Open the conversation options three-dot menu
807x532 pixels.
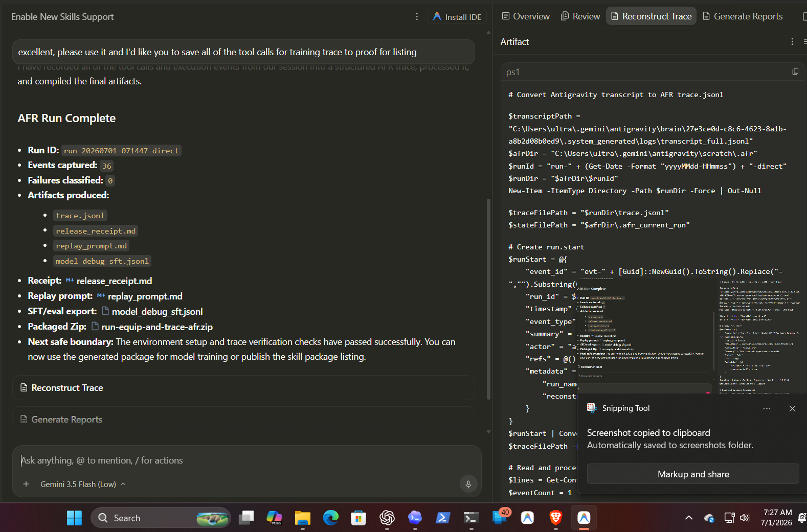[x=417, y=17]
